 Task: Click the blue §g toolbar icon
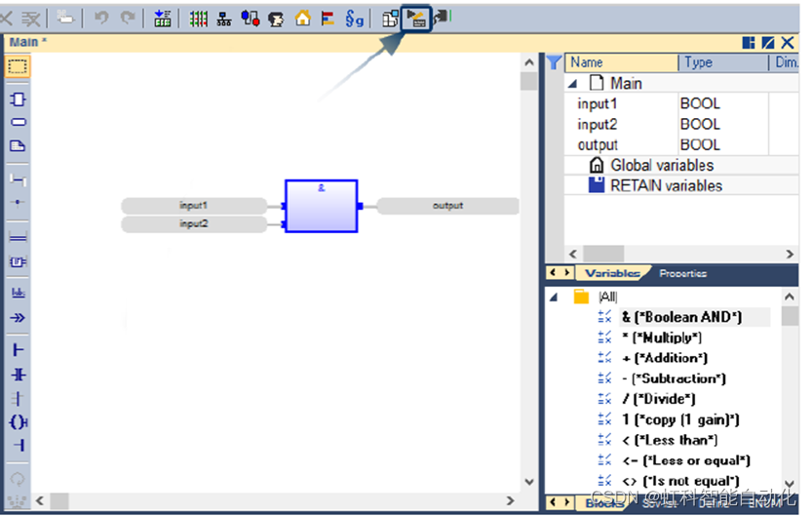click(354, 19)
